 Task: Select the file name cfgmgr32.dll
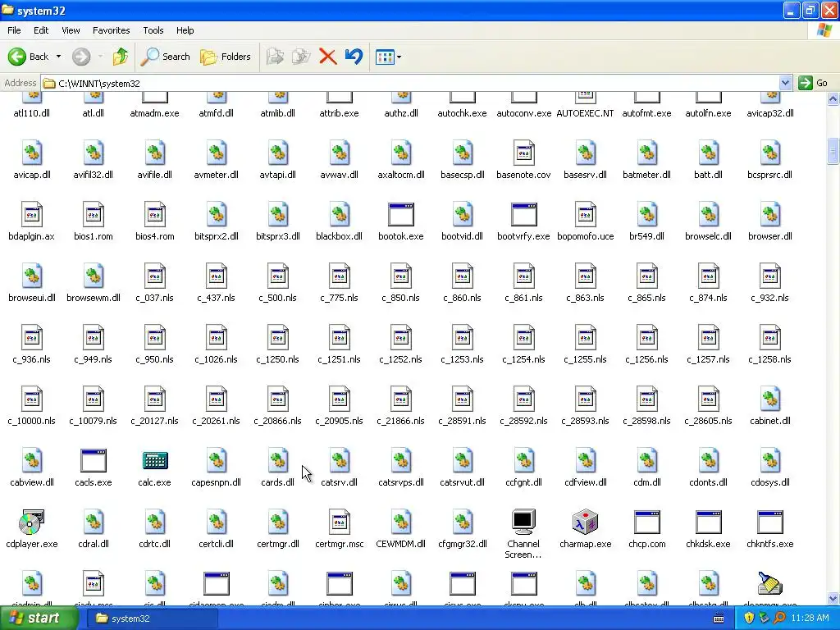coord(463,544)
